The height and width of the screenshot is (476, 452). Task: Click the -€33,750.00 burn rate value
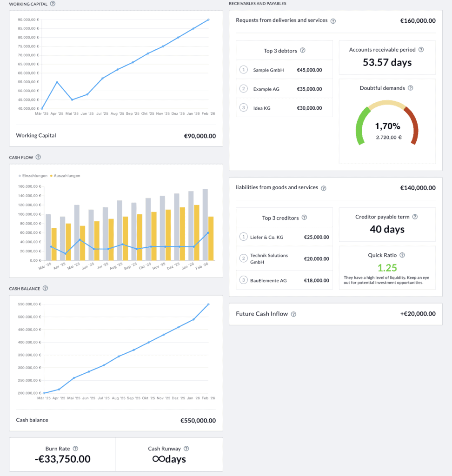click(63, 459)
